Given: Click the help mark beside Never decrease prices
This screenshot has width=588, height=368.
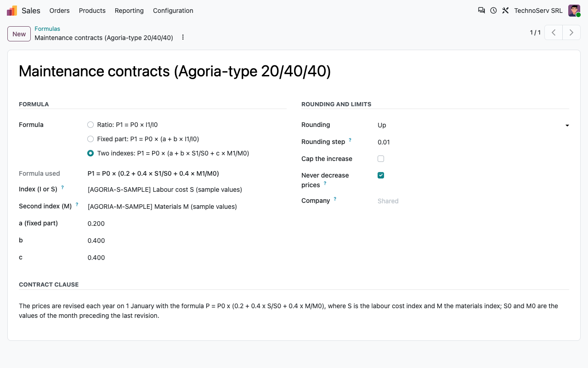Looking at the screenshot, I should (325, 183).
